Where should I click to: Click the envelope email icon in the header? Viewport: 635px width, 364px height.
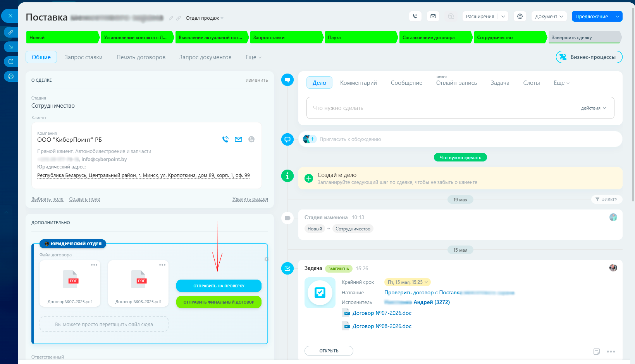(x=433, y=16)
